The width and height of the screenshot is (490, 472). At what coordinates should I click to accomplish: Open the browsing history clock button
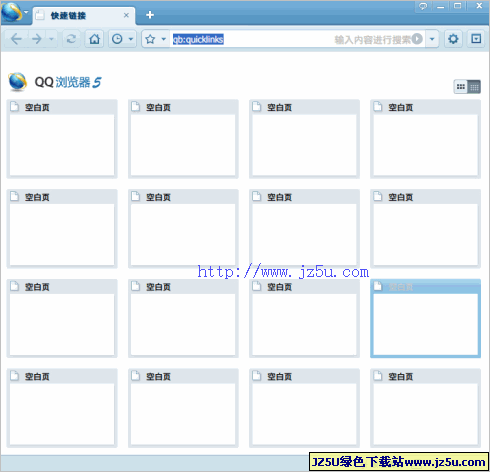(x=117, y=39)
